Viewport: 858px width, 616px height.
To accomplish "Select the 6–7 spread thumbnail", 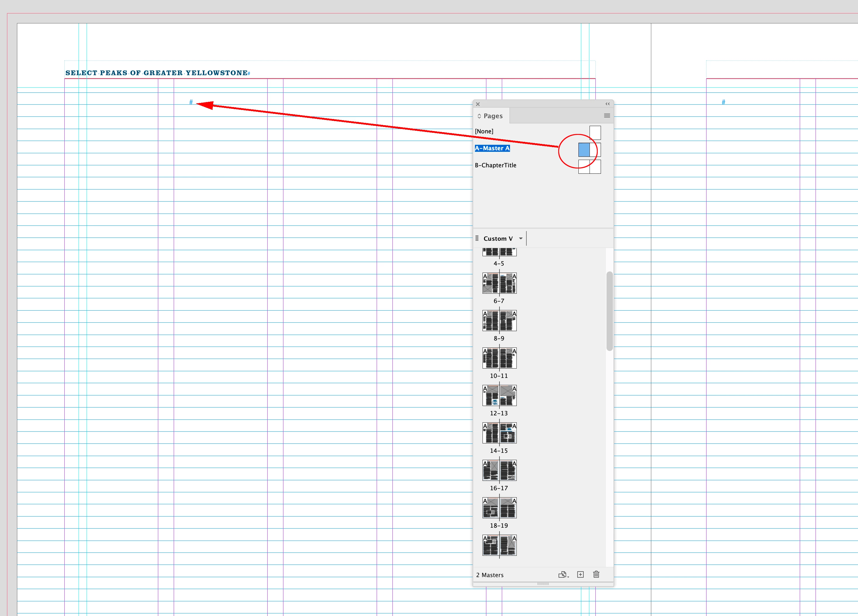I will [x=499, y=283].
